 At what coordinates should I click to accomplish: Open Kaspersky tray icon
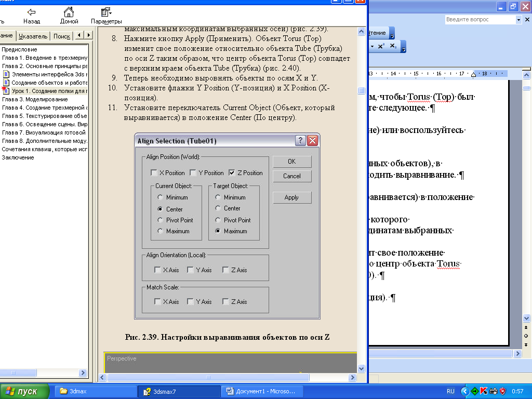click(484, 391)
